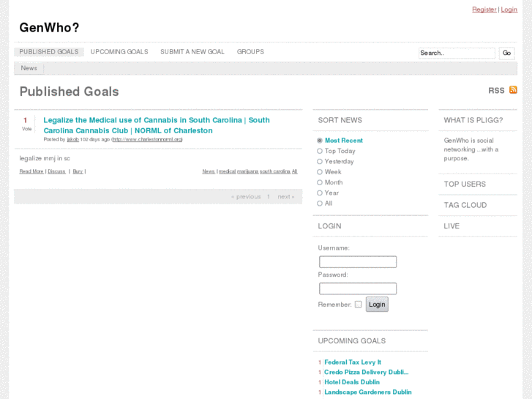The height and width of the screenshot is (399, 532).
Task: Click the RSS feed icon
Action: pyautogui.click(x=513, y=90)
